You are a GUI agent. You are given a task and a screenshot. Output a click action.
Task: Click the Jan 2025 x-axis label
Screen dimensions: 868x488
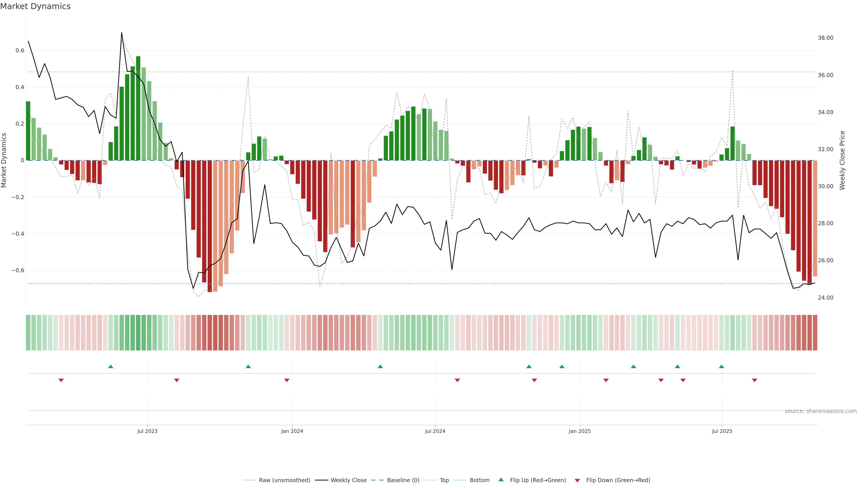tap(580, 431)
